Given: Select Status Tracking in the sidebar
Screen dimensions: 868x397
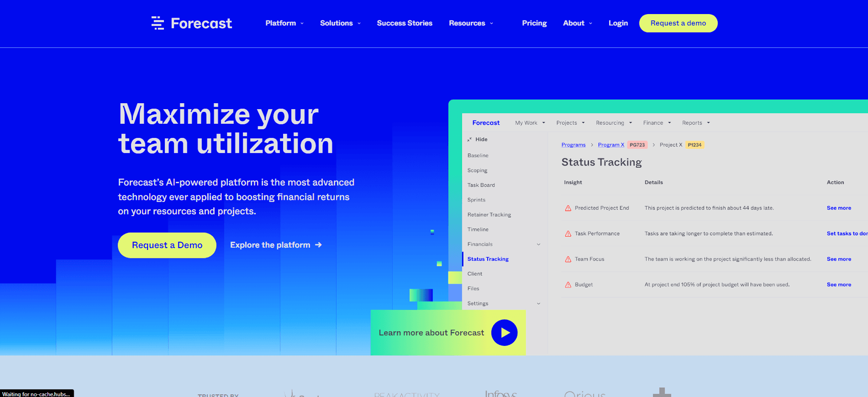Looking at the screenshot, I should coord(488,259).
